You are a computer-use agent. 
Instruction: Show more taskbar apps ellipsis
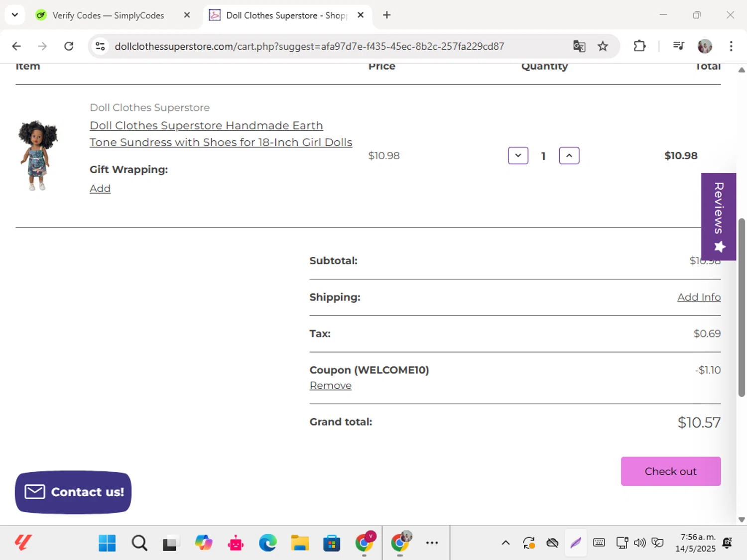click(432, 543)
